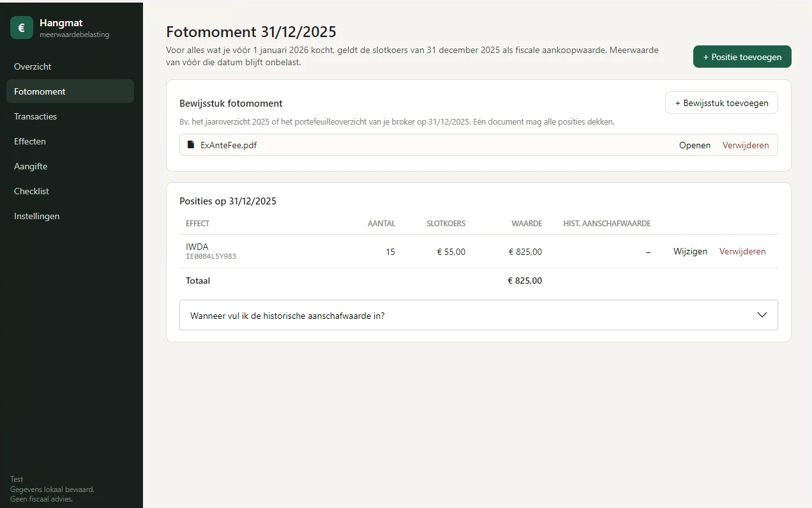The height and width of the screenshot is (508, 812).
Task: Click the Hangmat meerwaardebelasting app title
Action: pyautogui.click(x=74, y=28)
